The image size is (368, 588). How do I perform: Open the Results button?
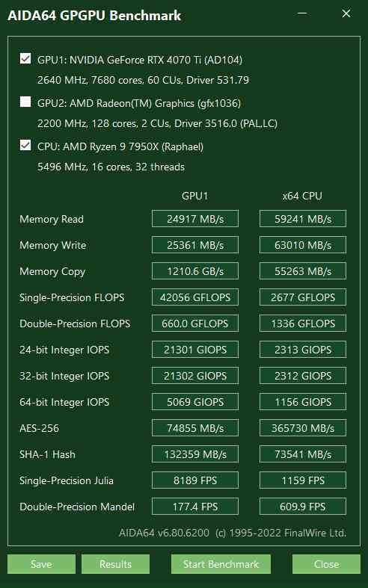click(x=115, y=564)
